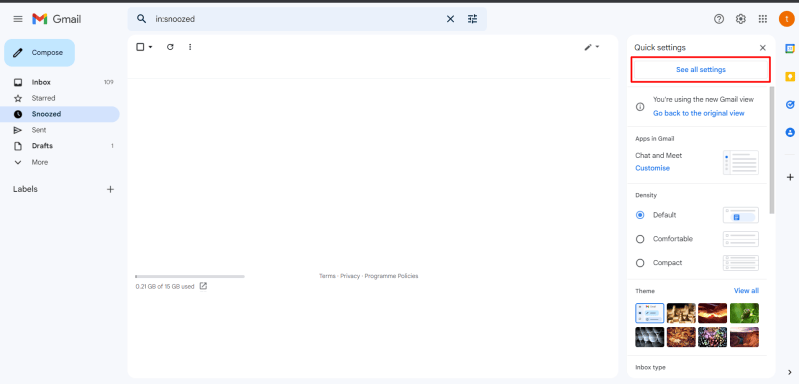Image resolution: width=799 pixels, height=384 pixels.
Task: Open the Drafts folder
Action: pyautogui.click(x=60, y=146)
